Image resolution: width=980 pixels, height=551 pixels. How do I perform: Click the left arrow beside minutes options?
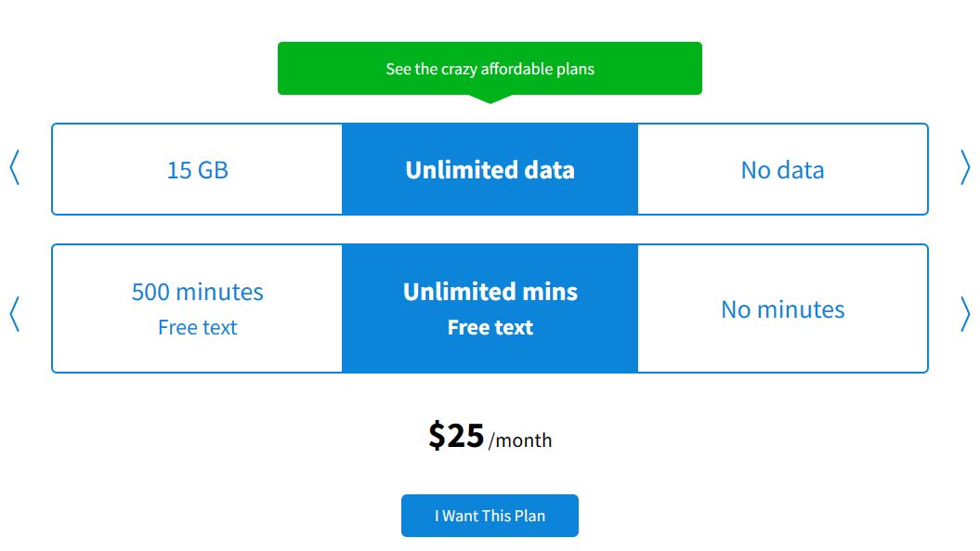tap(14, 314)
